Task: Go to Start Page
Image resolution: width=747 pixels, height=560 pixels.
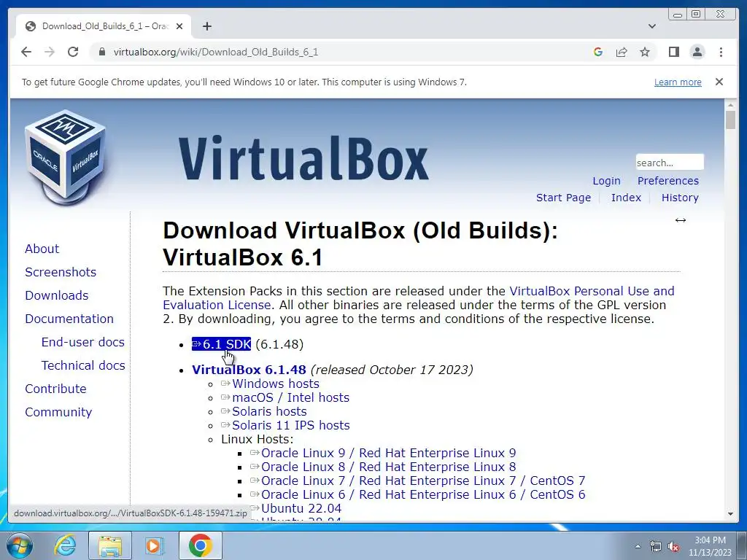Action: coord(563,198)
